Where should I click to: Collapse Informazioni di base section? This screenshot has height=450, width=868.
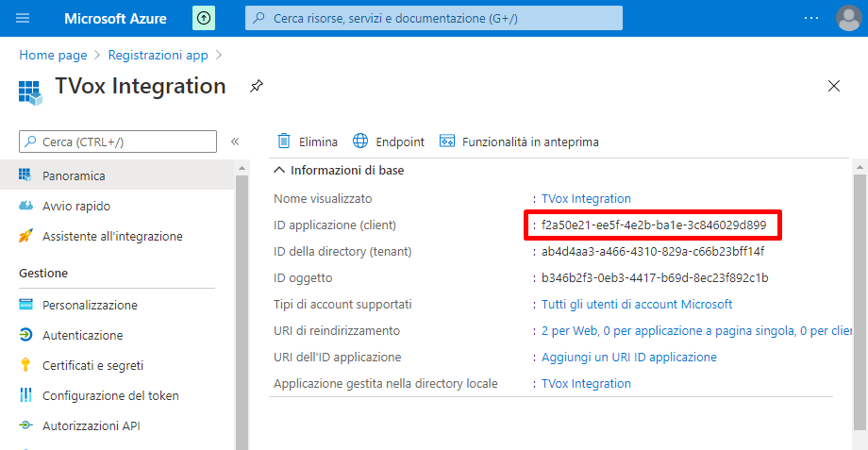[279, 171]
